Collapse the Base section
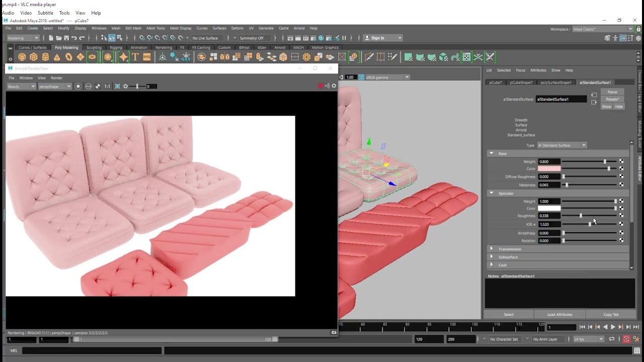Image resolution: width=644 pixels, height=362 pixels. [492, 153]
